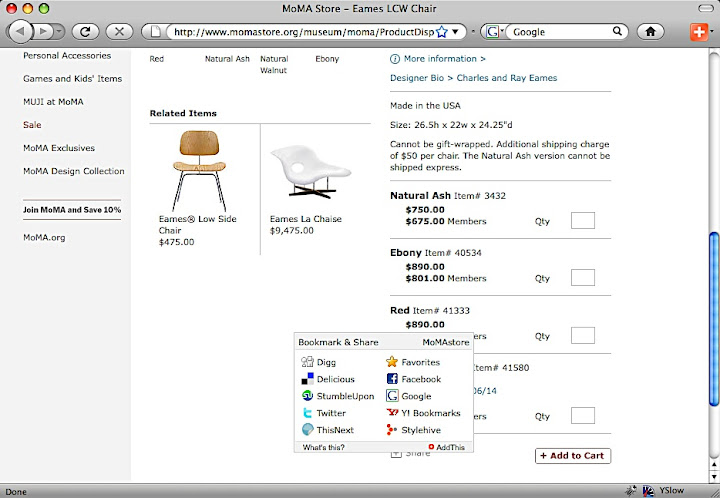The width and height of the screenshot is (720, 498).
Task: Reload the page with the refresh icon
Action: (x=85, y=31)
